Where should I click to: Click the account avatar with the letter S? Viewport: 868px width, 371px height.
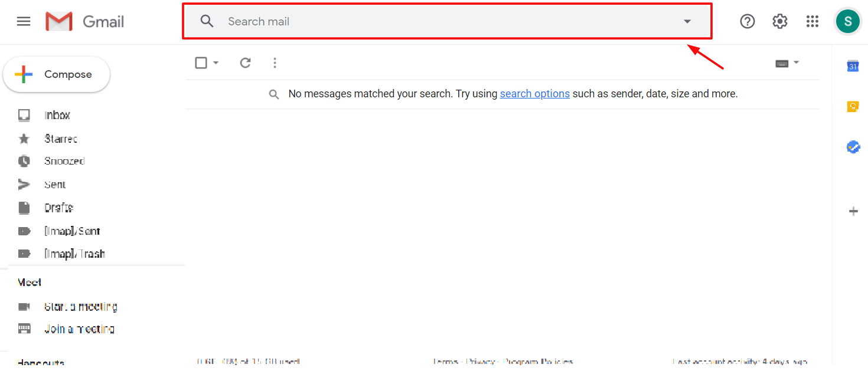click(847, 21)
